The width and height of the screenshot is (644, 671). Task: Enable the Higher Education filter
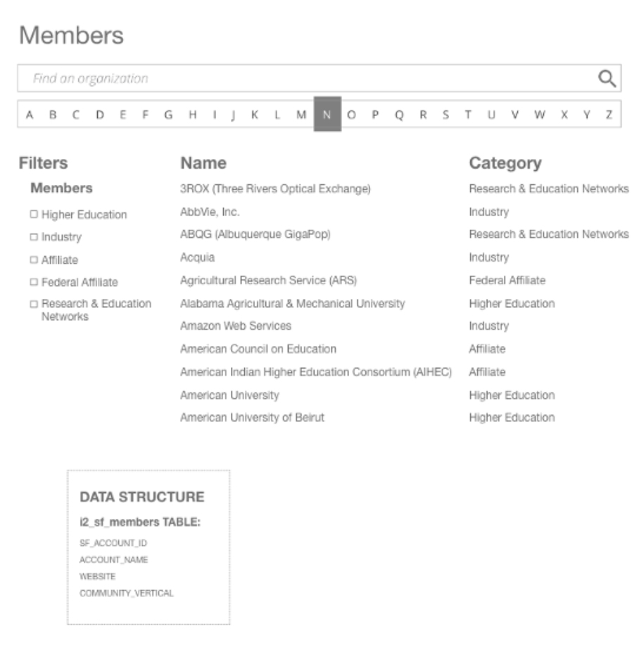point(34,215)
